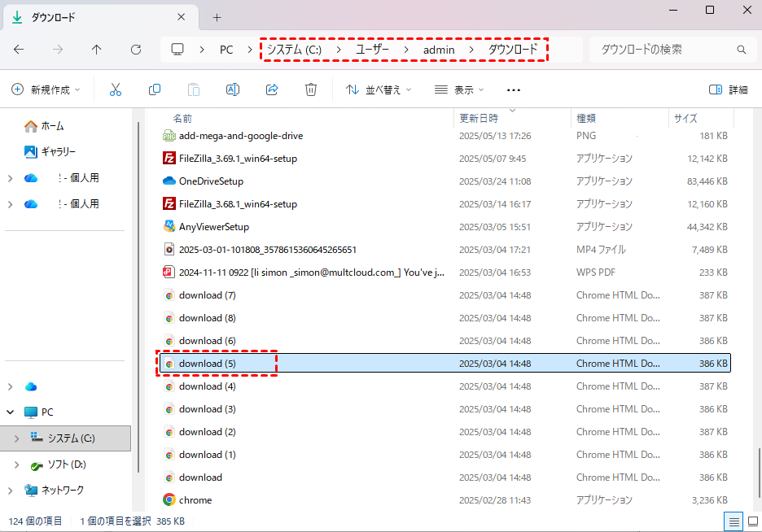Open the 新規作成 new item menu
This screenshot has width=762, height=532.
(x=46, y=89)
